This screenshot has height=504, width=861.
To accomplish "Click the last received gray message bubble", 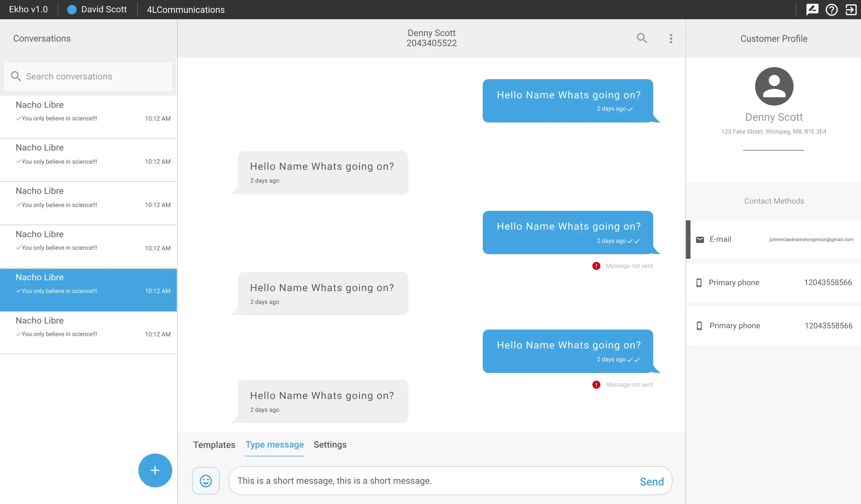I will 323,401.
